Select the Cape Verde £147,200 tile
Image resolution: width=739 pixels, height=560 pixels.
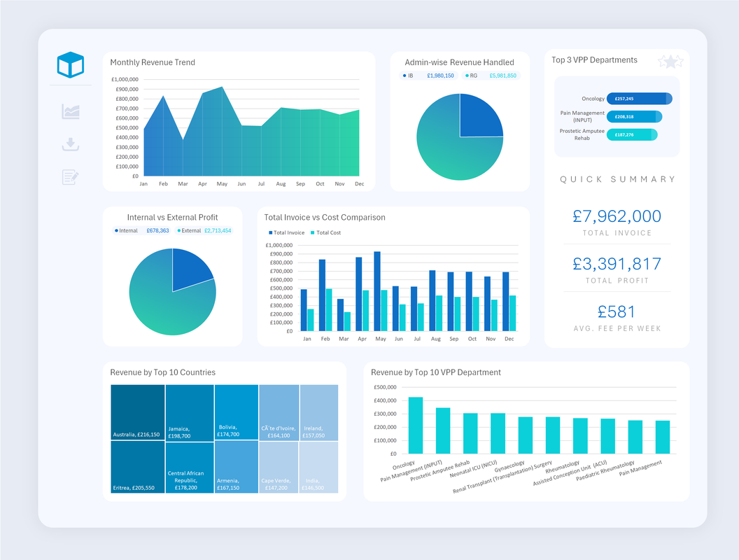[279, 467]
